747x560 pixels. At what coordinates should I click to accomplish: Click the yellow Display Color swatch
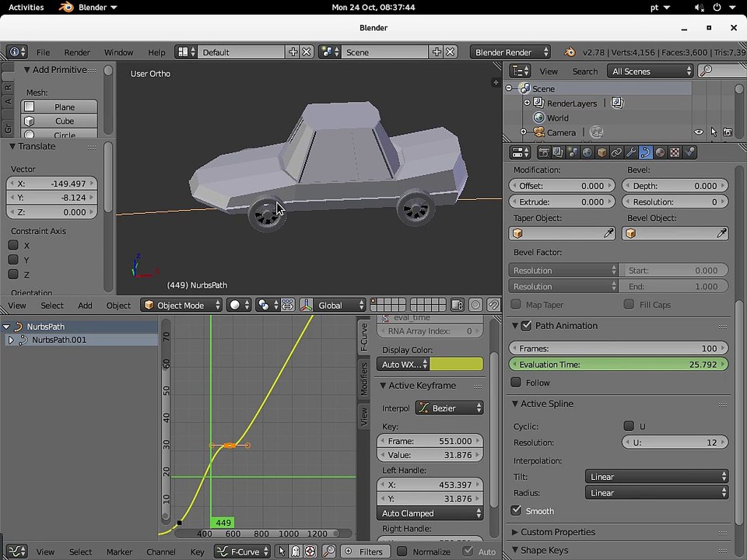[x=457, y=364]
